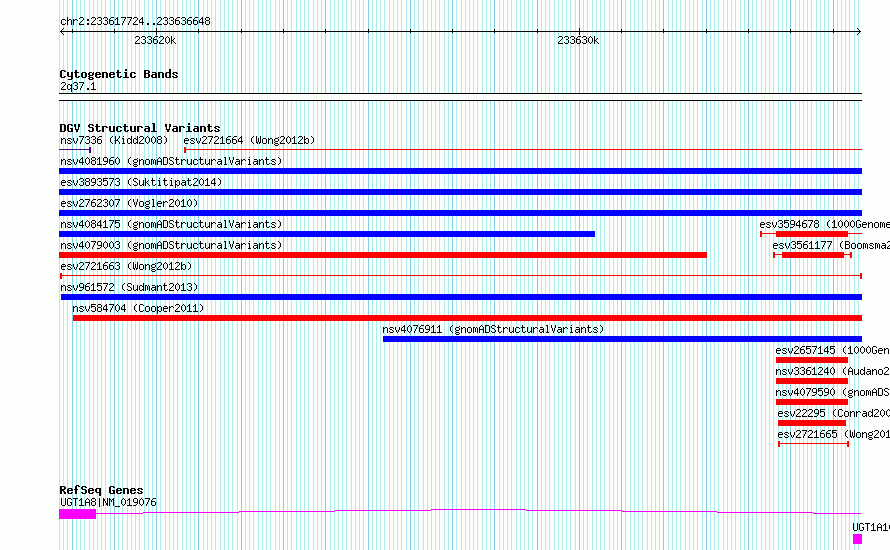Viewport: 890px width, 550px height.
Task: Click the blue bar for esv3893573
Action: tap(460, 192)
